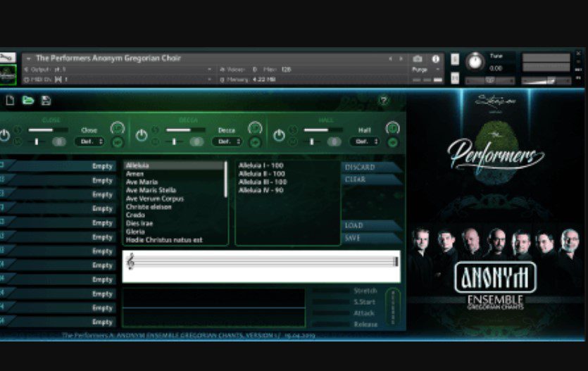Expand the instrument name dropdown arrow
The width and height of the screenshot is (588, 371).
pos(28,58)
